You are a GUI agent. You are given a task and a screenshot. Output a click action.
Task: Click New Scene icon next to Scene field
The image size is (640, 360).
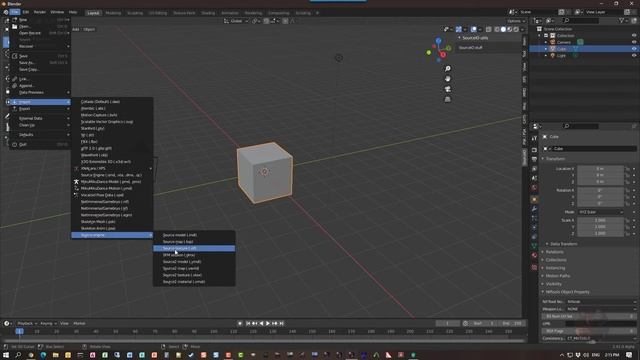point(562,12)
